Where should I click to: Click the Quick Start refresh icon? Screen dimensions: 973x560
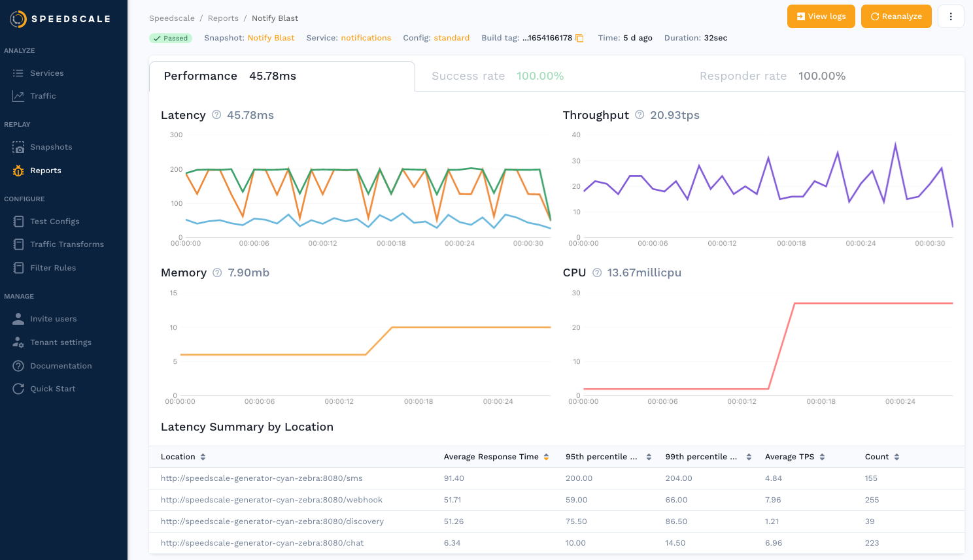pos(18,389)
